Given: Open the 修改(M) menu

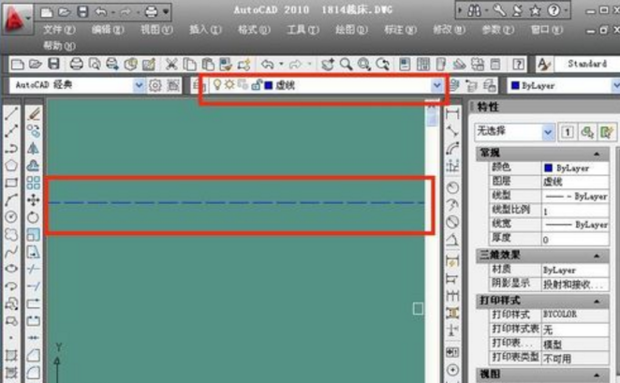Looking at the screenshot, I should [449, 30].
